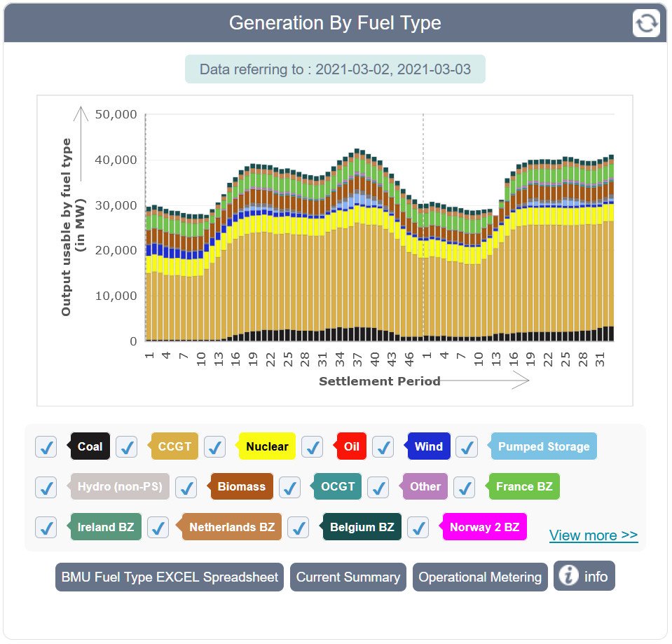The height and width of the screenshot is (644, 672).
Task: Uncheck the CCGT checkbox
Action: [127, 447]
